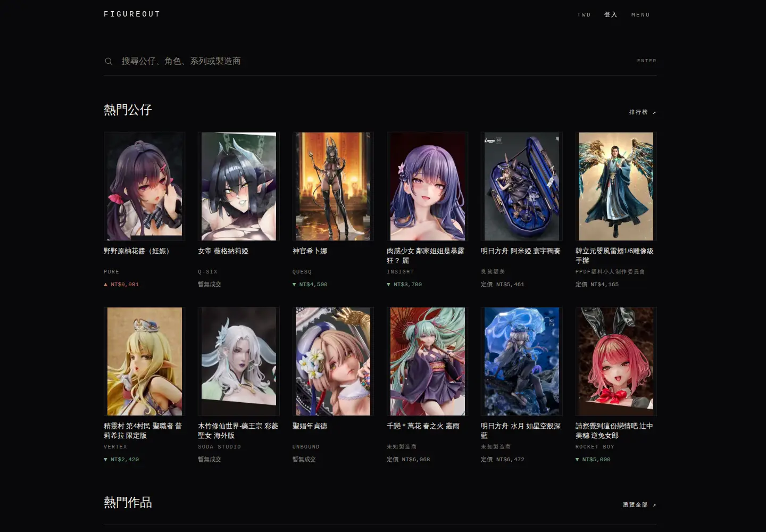Open the 排行榜 ranking link
This screenshot has height=532, width=766.
point(643,112)
